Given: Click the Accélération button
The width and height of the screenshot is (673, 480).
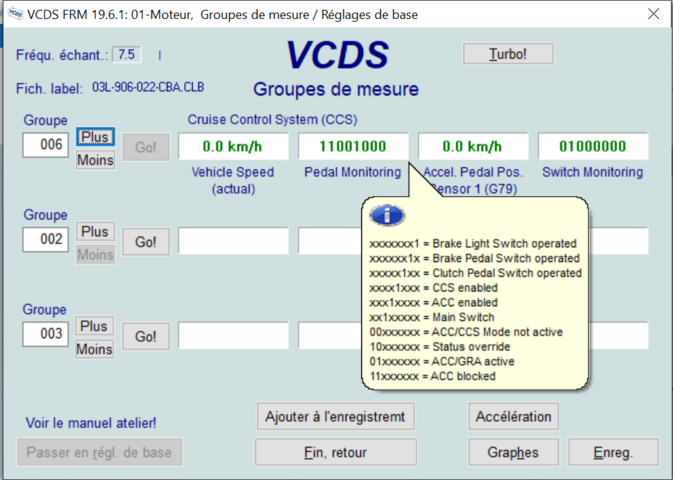Looking at the screenshot, I should click(513, 416).
